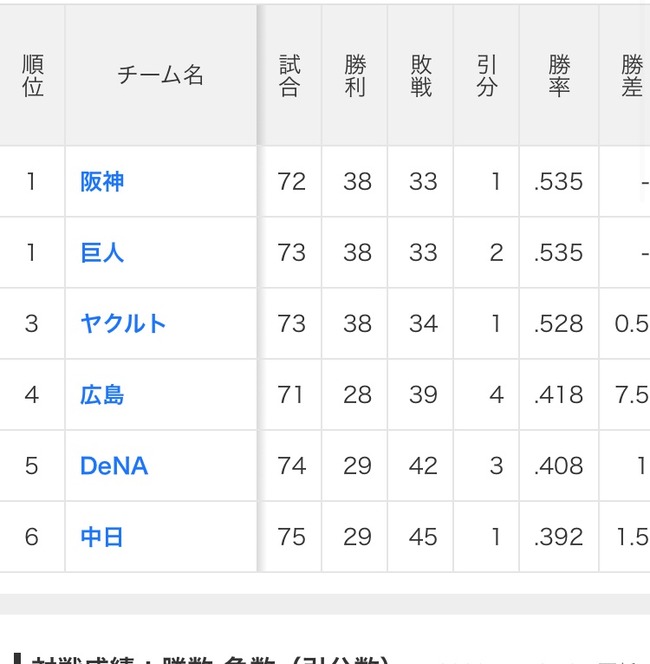Screen dimensions: 650x664
Task: Select 中日's 45 losses cell
Action: 420,537
